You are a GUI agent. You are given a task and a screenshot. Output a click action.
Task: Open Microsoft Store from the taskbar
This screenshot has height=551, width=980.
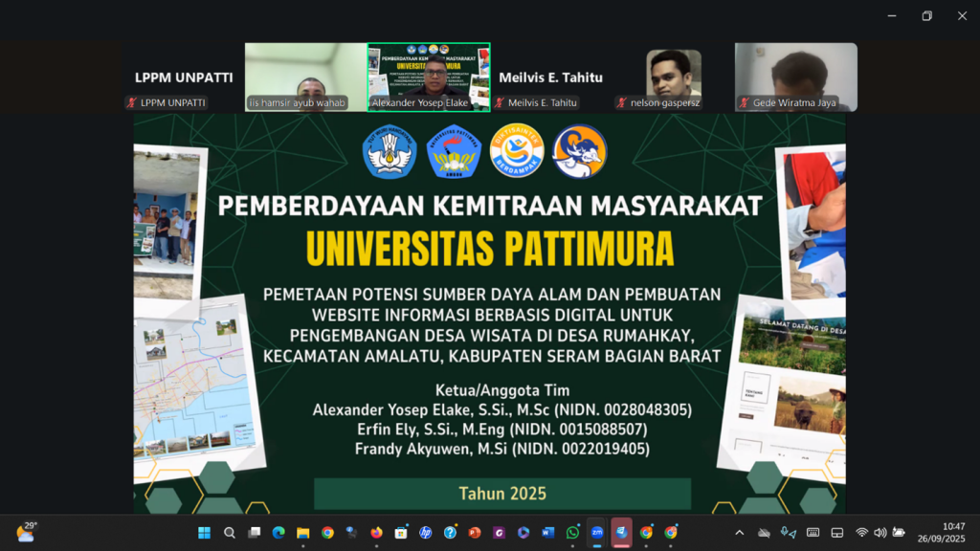401,533
